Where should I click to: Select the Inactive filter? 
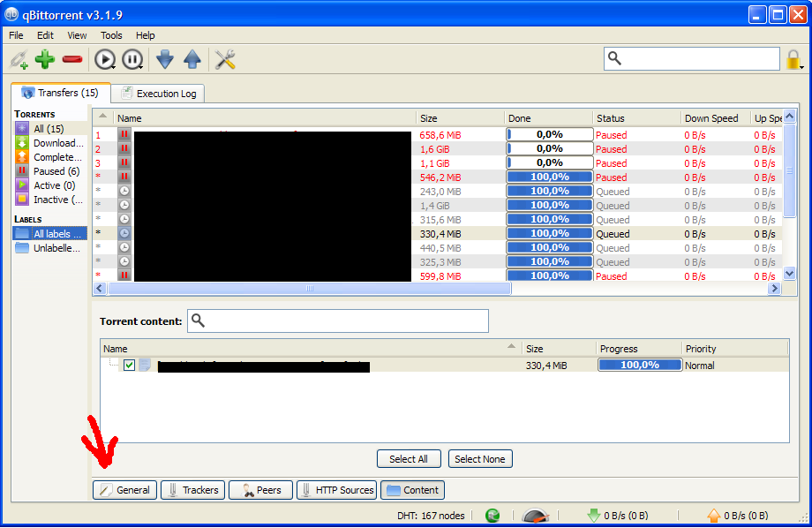49,200
